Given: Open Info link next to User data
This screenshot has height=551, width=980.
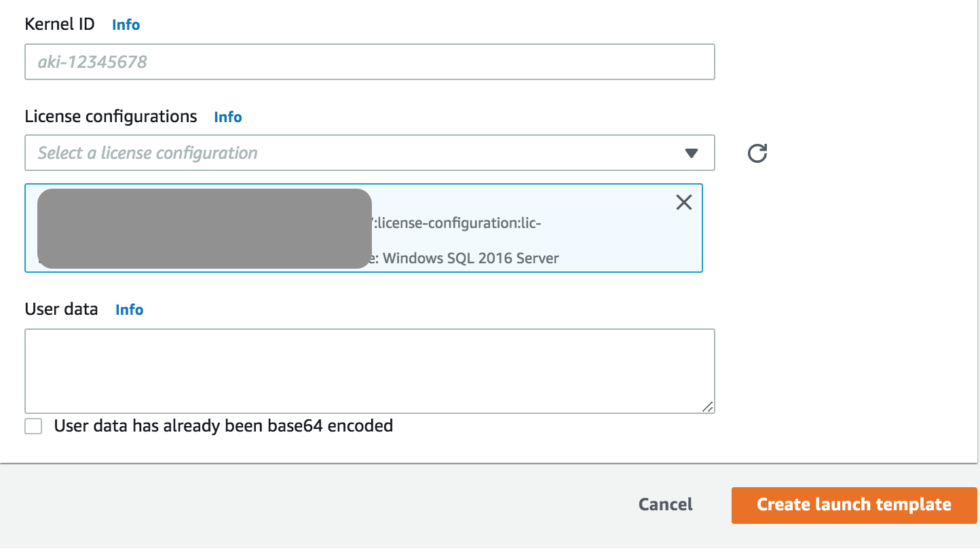Looking at the screenshot, I should tap(130, 309).
